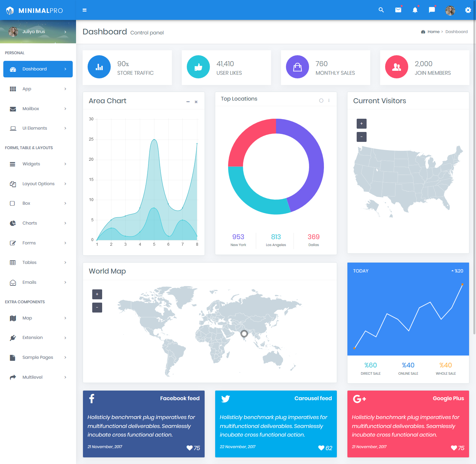
Task: Expand the Extension menu chevron
Action: 65,338
